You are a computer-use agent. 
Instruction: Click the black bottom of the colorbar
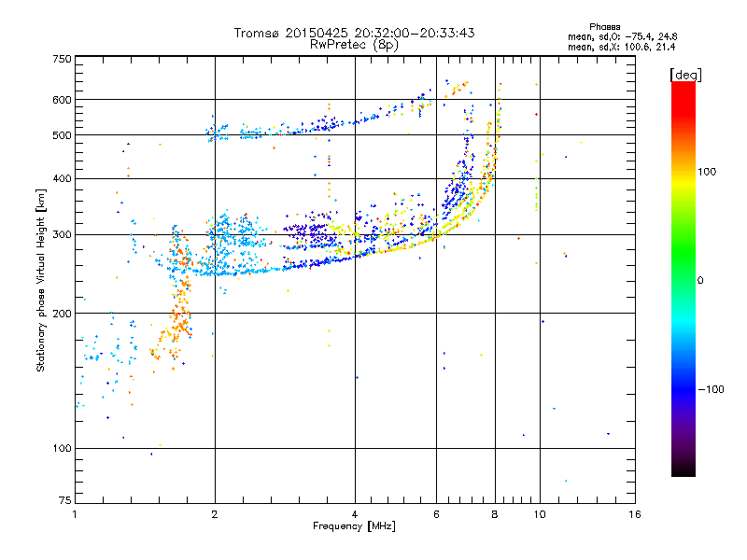[x=684, y=469]
